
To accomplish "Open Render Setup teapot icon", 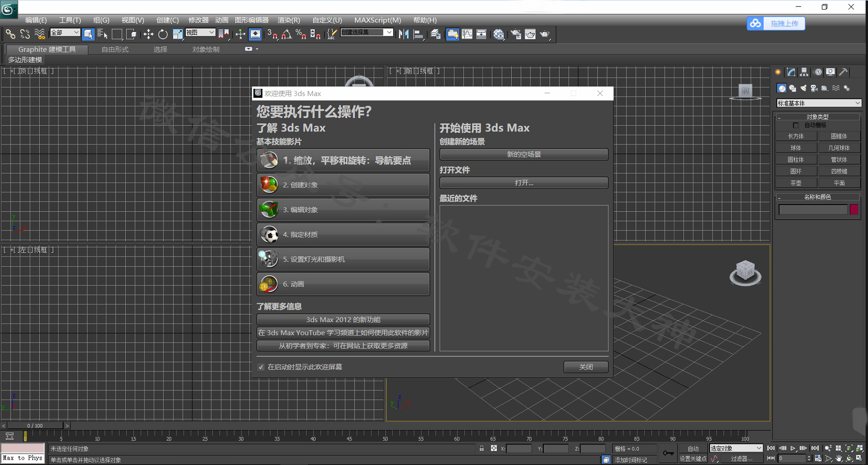I will point(516,34).
